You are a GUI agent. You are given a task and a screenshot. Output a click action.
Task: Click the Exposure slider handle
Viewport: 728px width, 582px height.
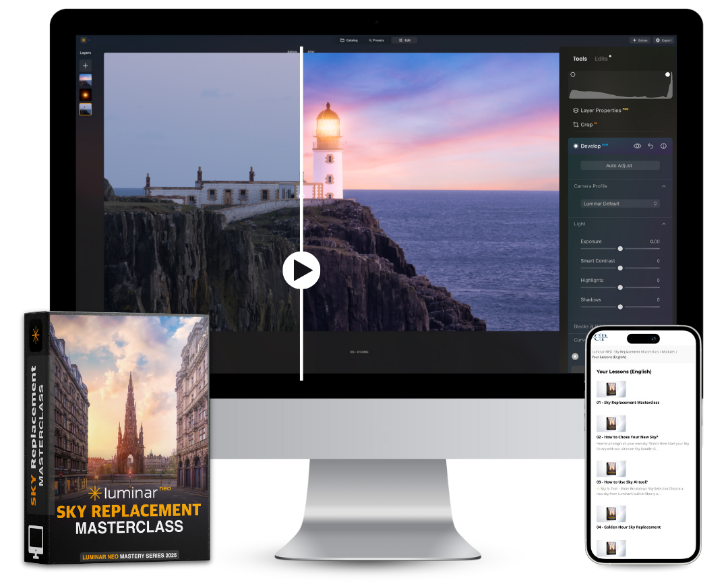[x=620, y=248]
